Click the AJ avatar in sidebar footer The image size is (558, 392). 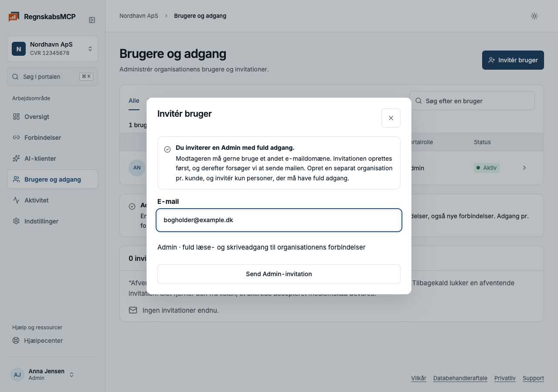17,375
